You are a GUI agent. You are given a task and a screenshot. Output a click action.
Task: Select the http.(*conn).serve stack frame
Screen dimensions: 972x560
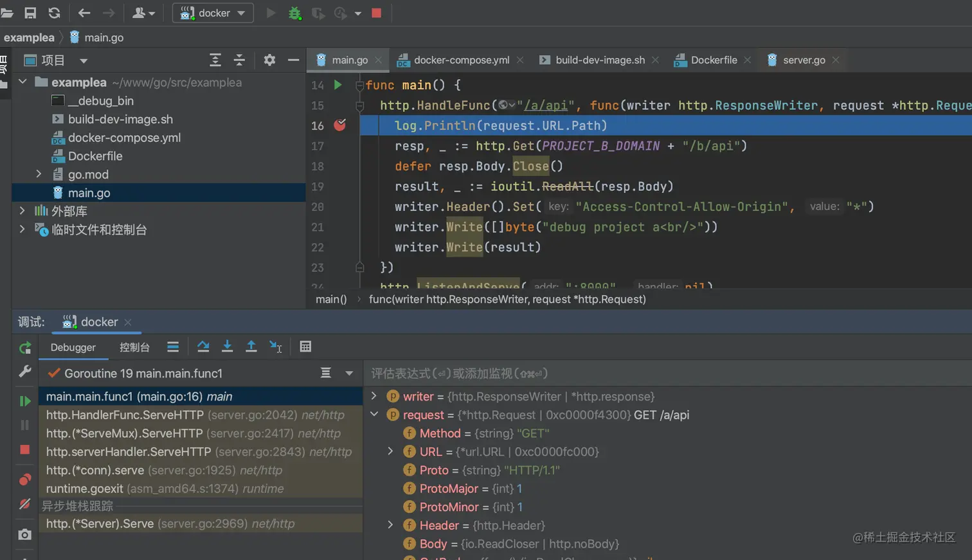click(201, 470)
